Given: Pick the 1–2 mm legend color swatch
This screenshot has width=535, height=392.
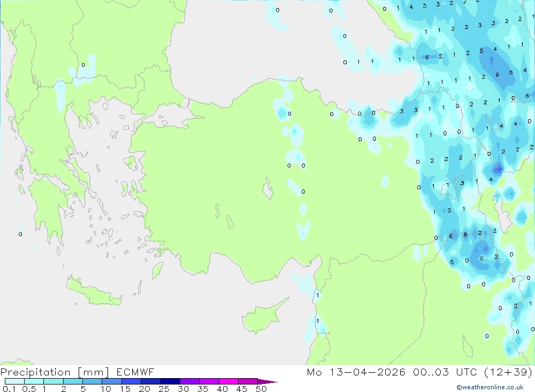Looking at the screenshot, I should [53, 381].
